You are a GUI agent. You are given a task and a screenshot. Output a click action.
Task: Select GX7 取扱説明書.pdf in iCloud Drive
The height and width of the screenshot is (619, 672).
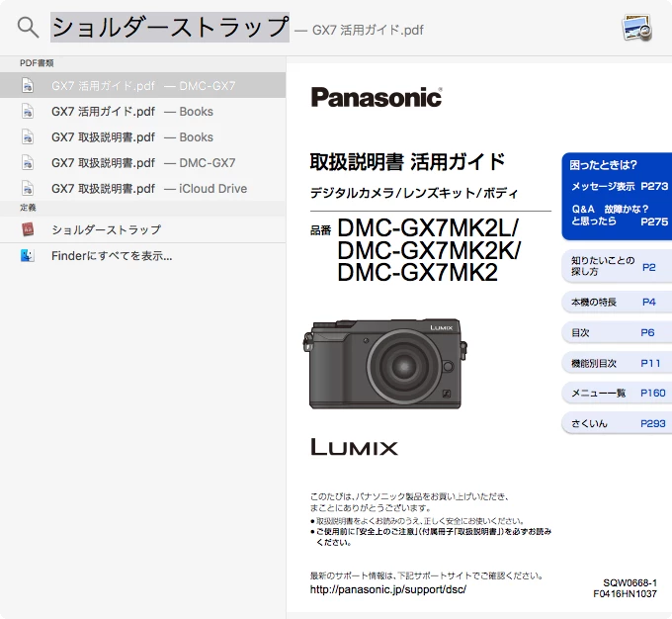point(142,189)
